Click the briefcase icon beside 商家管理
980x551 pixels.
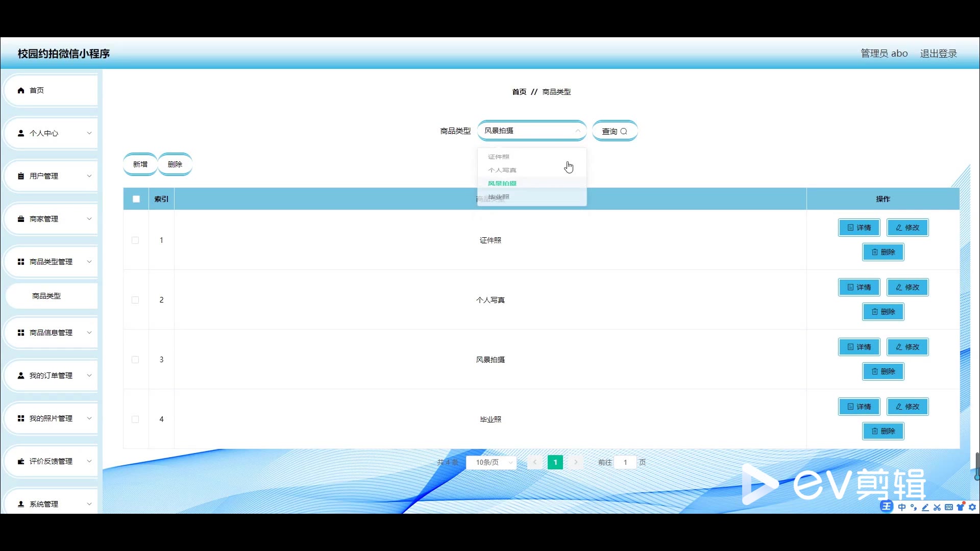coord(21,219)
